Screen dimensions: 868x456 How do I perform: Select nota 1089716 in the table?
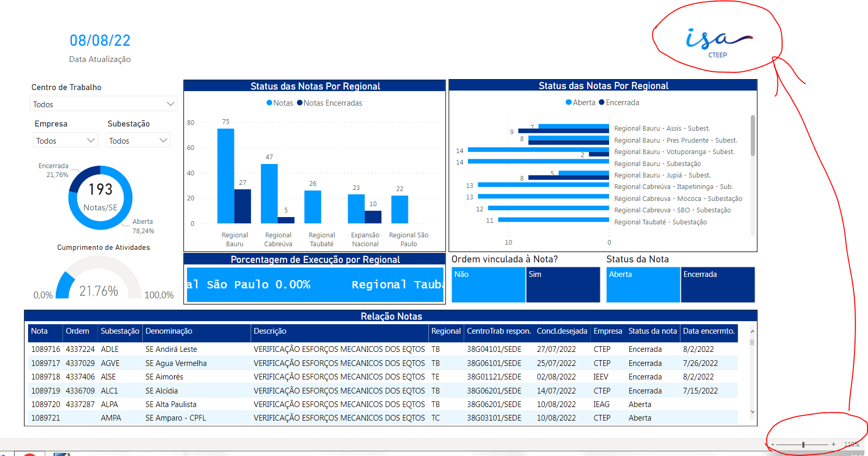click(x=45, y=349)
